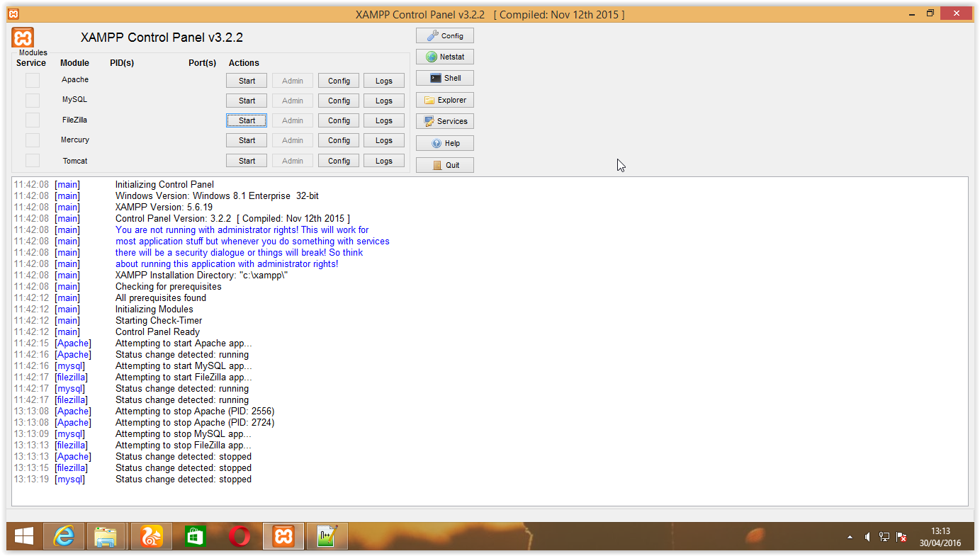Click 'Windows Version: Windows 8.1 Enterprise' log line
The height and width of the screenshot is (556, 980).
(217, 195)
